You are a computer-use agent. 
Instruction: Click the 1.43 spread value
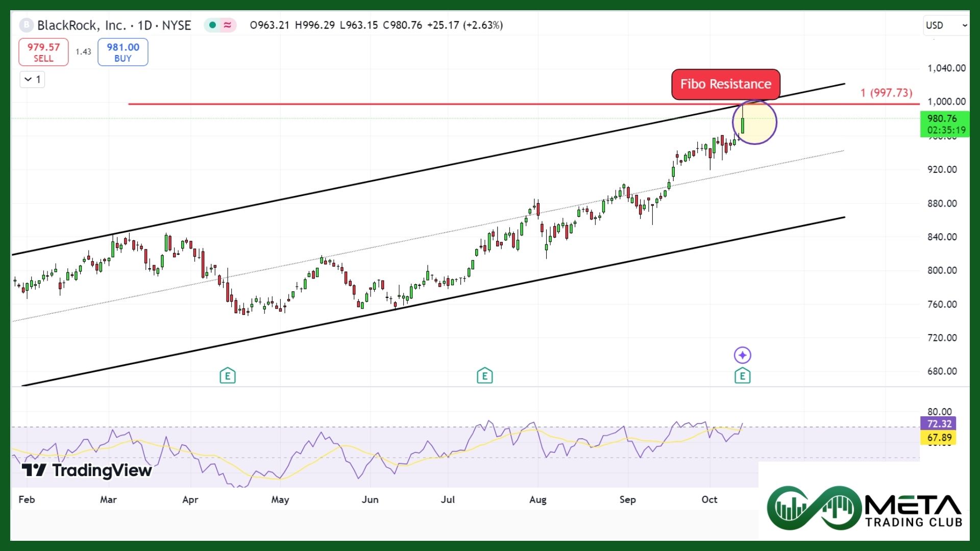(x=83, y=52)
